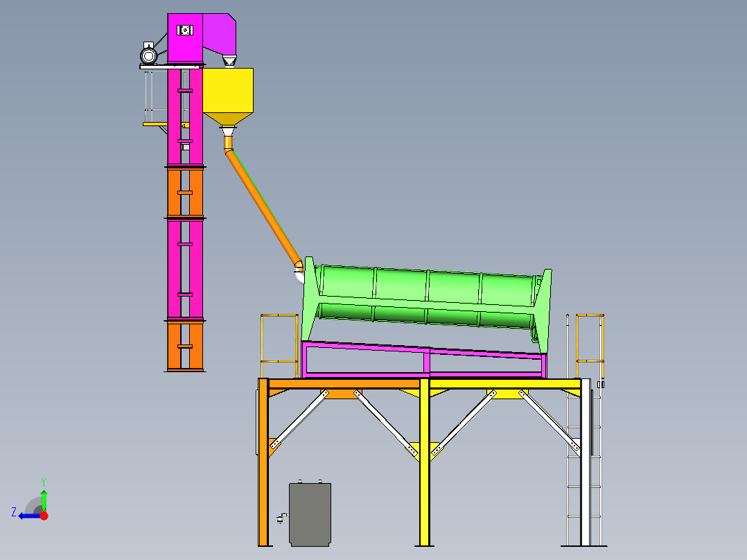Select the bottom orange elevator casing section
747x560 pixels.
[185, 346]
